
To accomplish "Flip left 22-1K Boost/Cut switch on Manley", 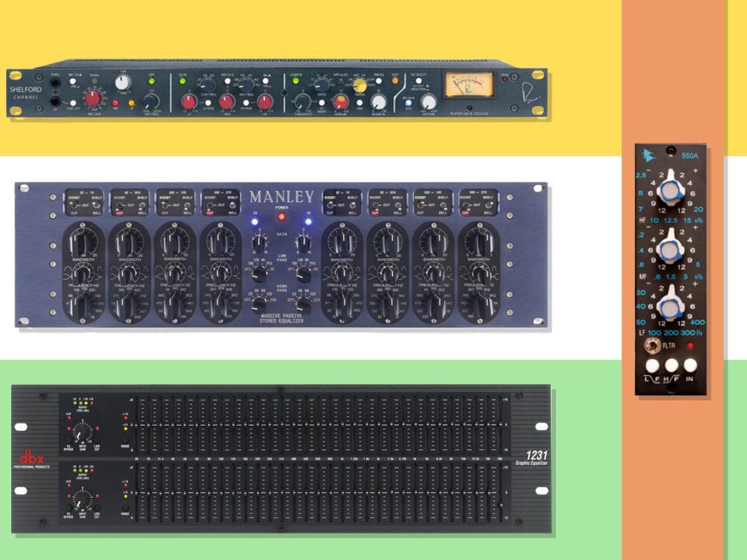I will (x=73, y=205).
